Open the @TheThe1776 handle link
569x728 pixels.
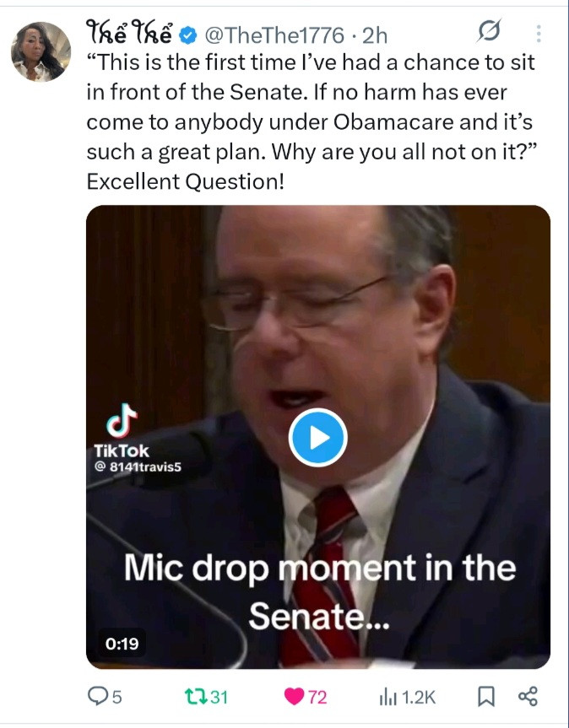click(275, 35)
